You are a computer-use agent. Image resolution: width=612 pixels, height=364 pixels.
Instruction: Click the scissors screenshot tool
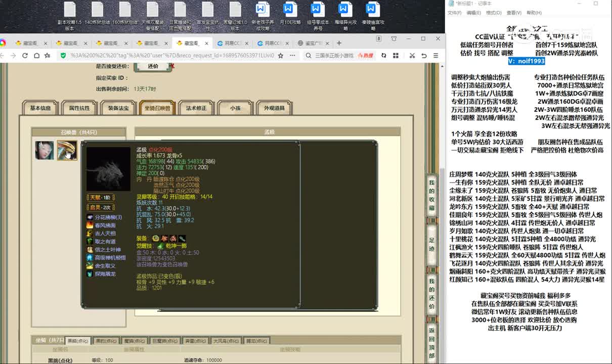click(x=412, y=56)
